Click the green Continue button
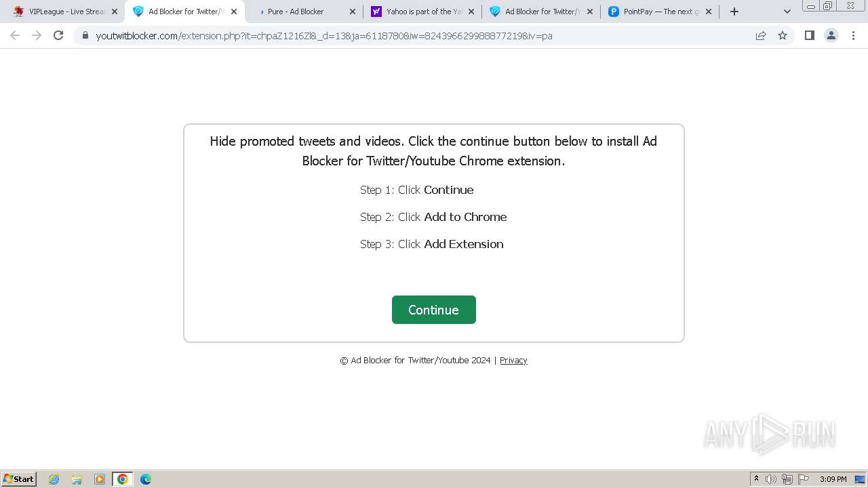 433,310
